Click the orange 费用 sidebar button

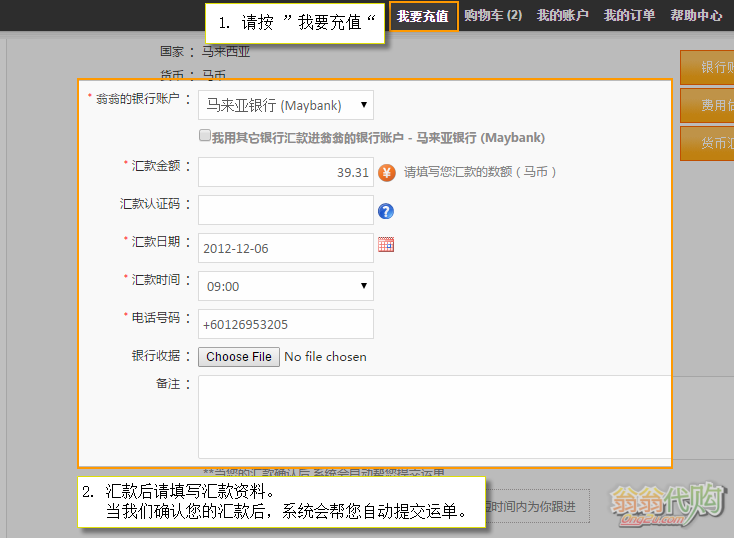point(707,105)
